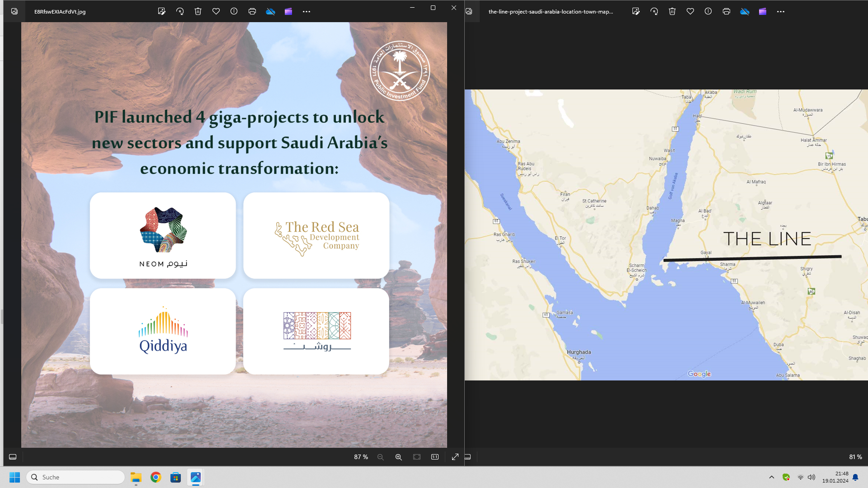Favorite the map image with heart icon

coord(690,11)
